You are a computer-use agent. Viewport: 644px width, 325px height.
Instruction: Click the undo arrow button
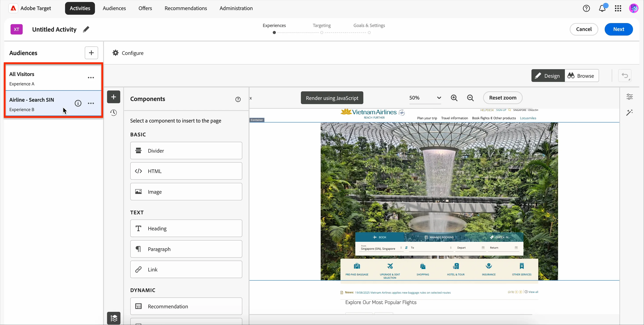pos(625,76)
